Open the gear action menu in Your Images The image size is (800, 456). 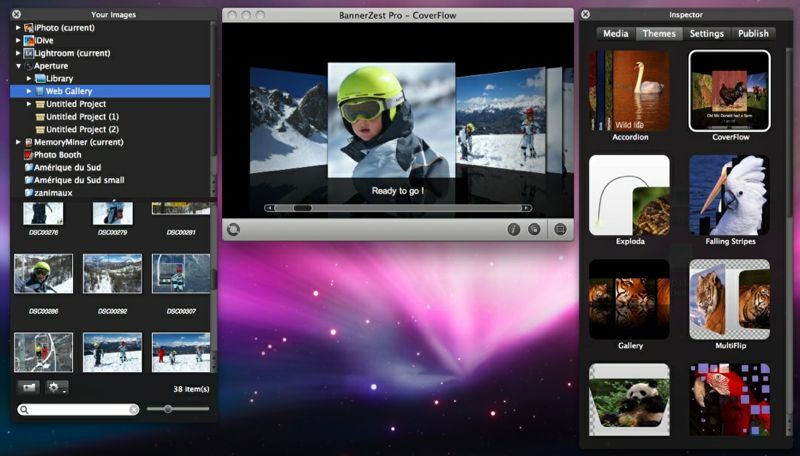click(x=56, y=388)
